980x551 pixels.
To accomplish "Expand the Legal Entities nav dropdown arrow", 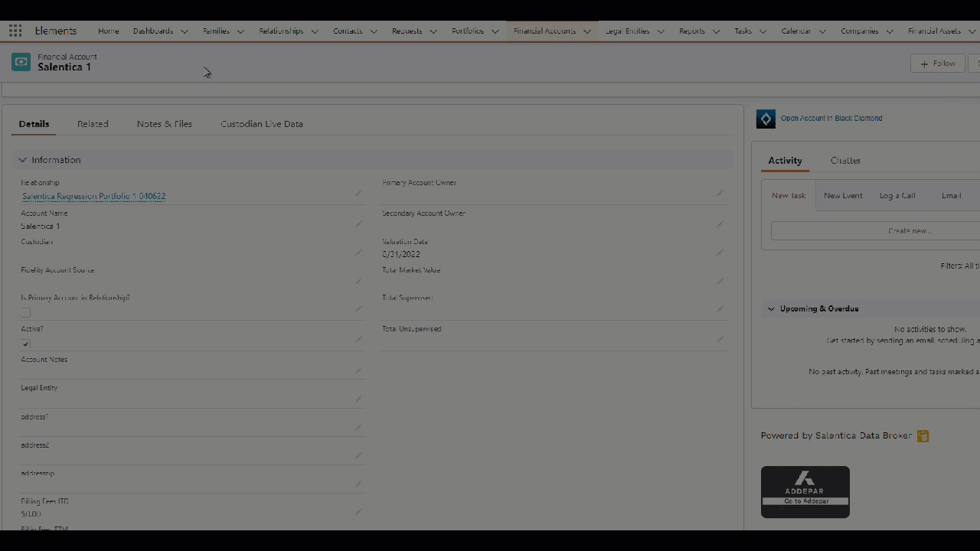I will pos(661,31).
